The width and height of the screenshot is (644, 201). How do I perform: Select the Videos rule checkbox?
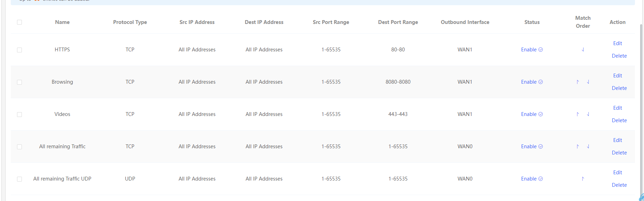pyautogui.click(x=19, y=115)
